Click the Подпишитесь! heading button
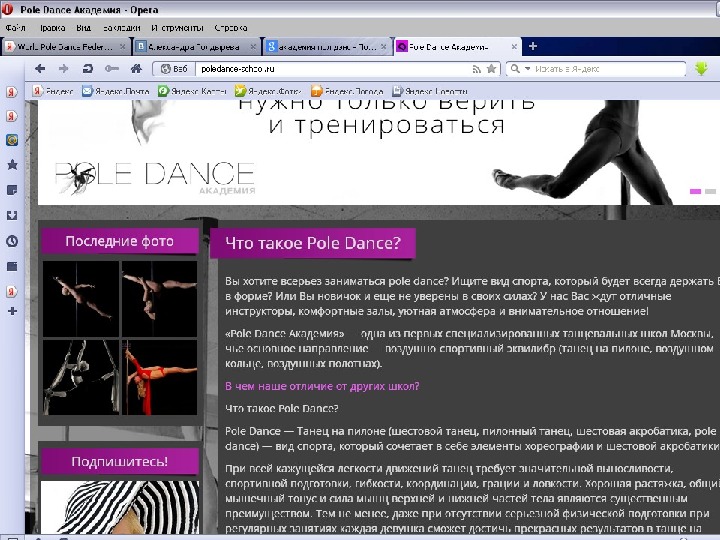 pos(119,461)
